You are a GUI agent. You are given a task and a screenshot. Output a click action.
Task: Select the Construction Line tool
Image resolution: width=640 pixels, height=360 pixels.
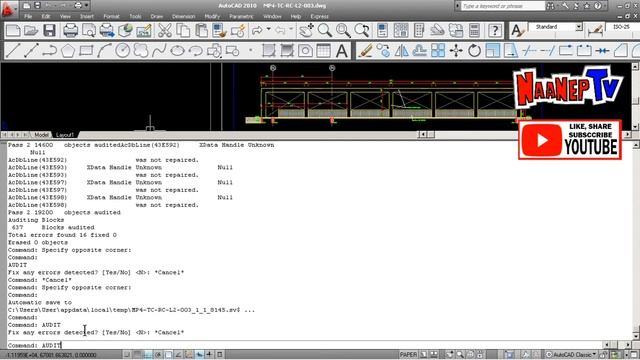[31, 51]
